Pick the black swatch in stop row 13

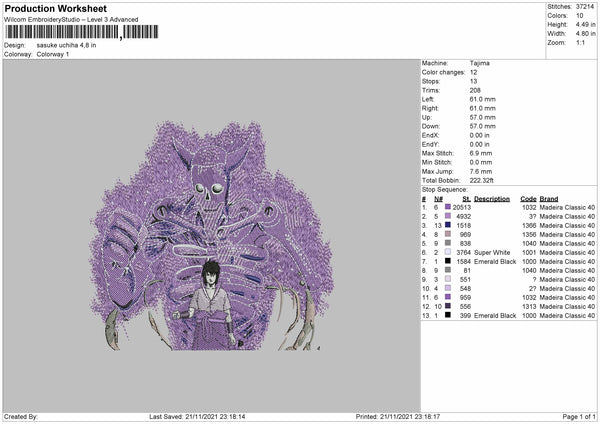coord(448,315)
